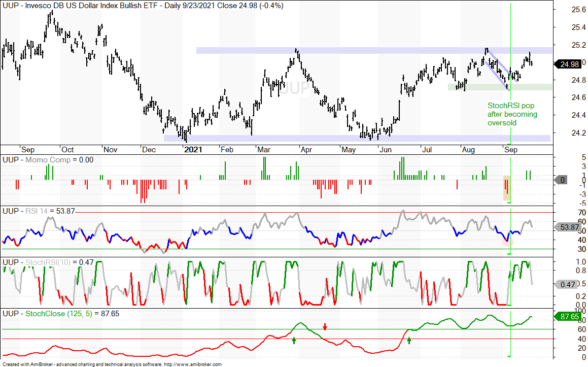This screenshot has height=367, width=588.
Task: Click the orange highlighted box in Momo Comp pane
Action: [507, 188]
